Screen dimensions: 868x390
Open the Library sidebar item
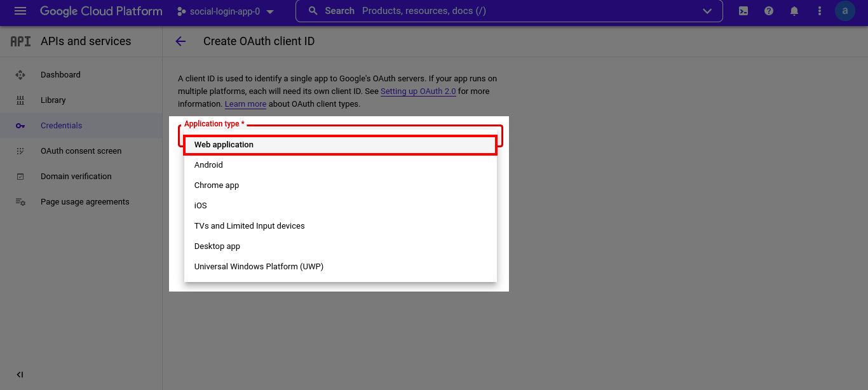click(x=81, y=100)
